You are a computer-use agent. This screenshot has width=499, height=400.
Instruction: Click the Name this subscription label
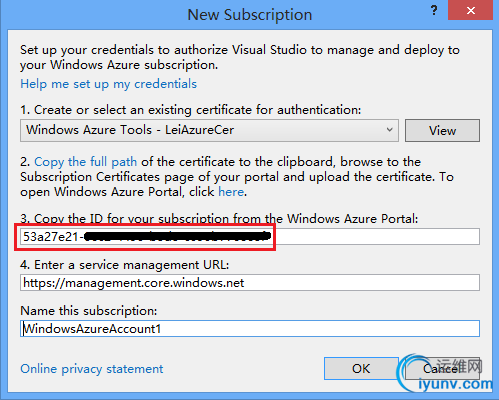89,311
